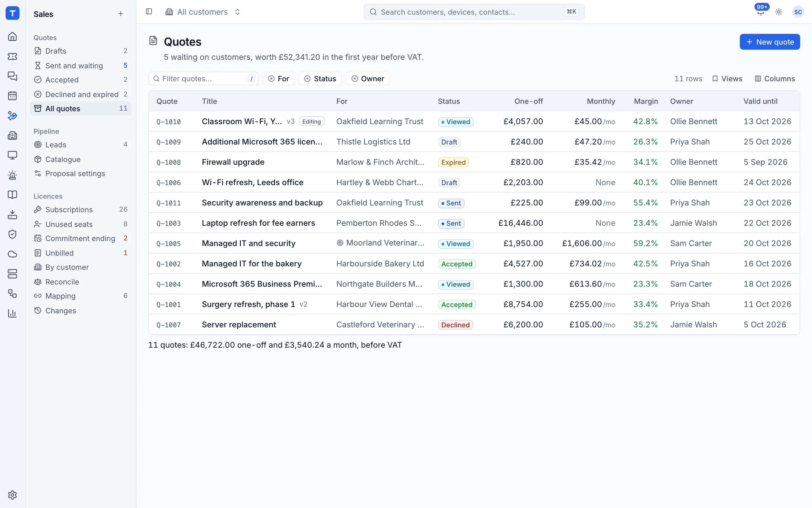Click the Expired status on Q-1008

(x=453, y=162)
